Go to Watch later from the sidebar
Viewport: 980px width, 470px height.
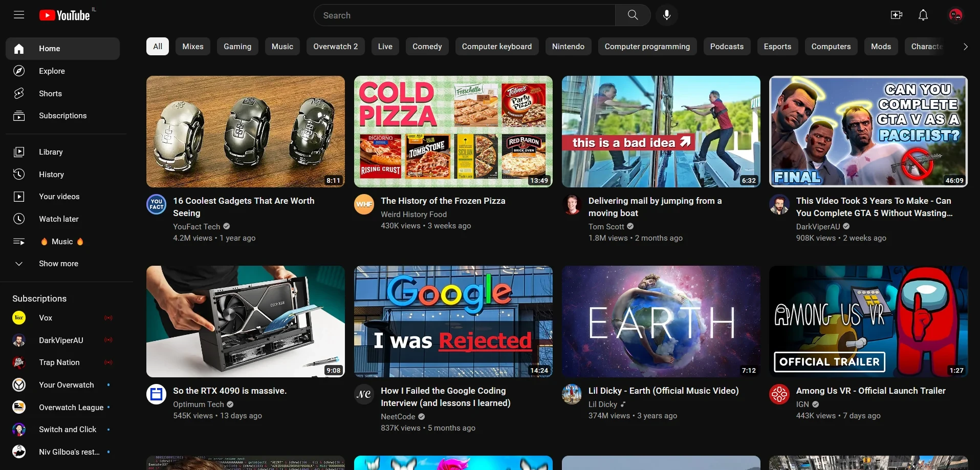tap(59, 219)
